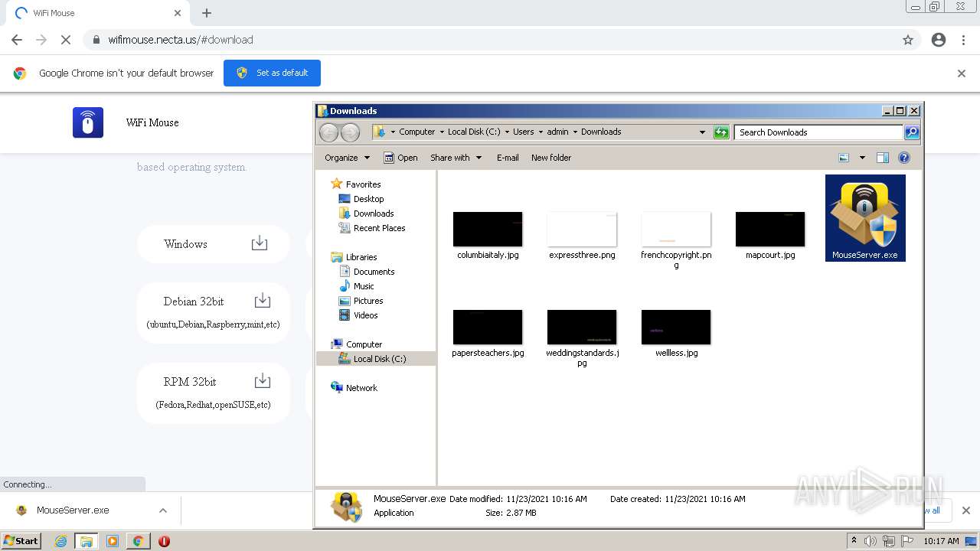Click the Search Downloads input field

(x=818, y=132)
